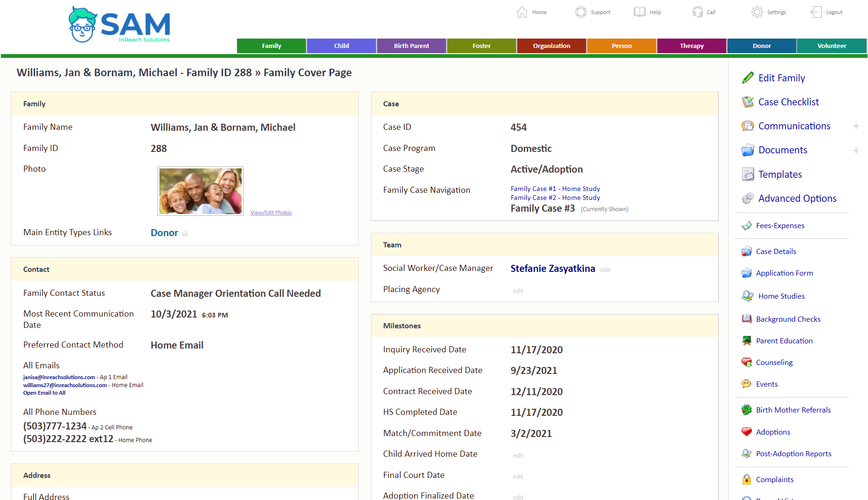Expand the Documents submenu plus sign
Screen dimensions: 868x500
(856, 151)
